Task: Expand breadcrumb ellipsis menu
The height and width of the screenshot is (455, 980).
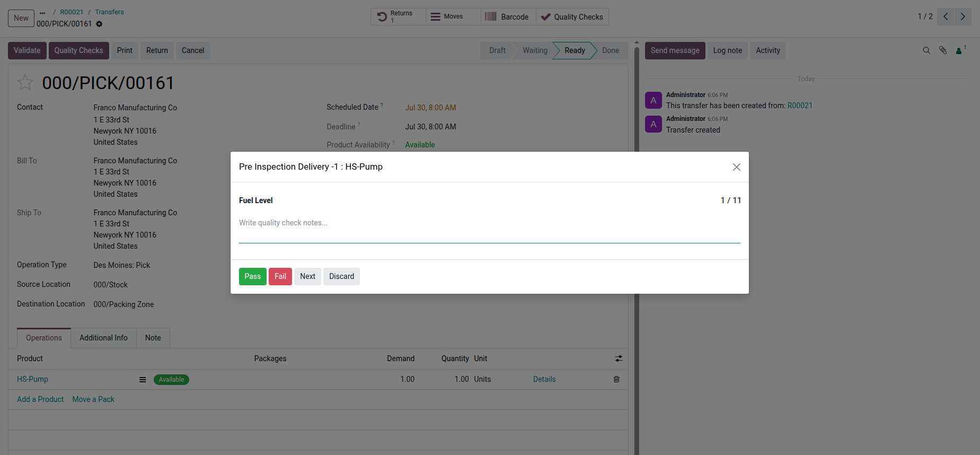Action: (x=42, y=12)
